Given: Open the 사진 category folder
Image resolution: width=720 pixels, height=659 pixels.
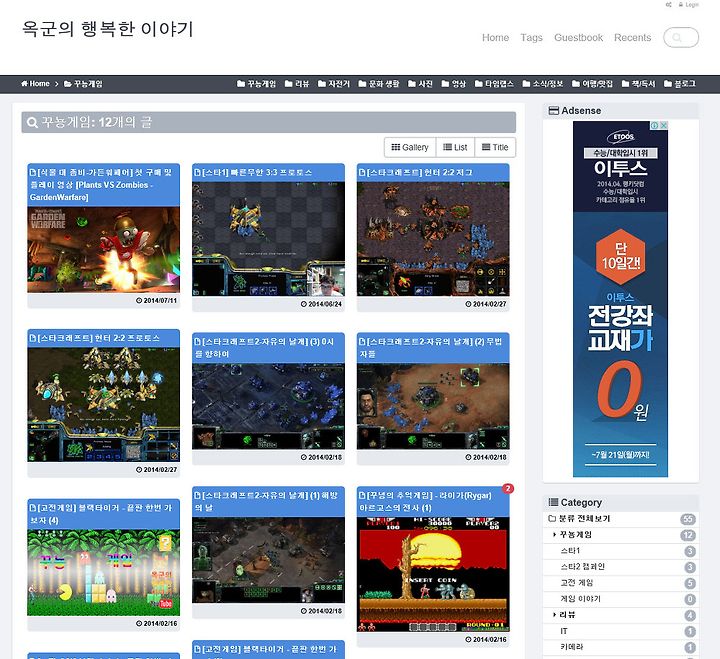Looking at the screenshot, I should click(420, 84).
